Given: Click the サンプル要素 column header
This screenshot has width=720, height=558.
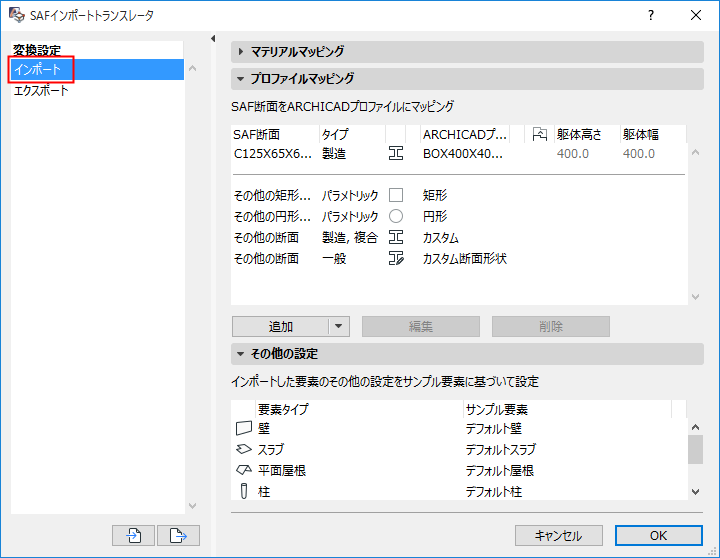Looking at the screenshot, I should pyautogui.click(x=568, y=409).
